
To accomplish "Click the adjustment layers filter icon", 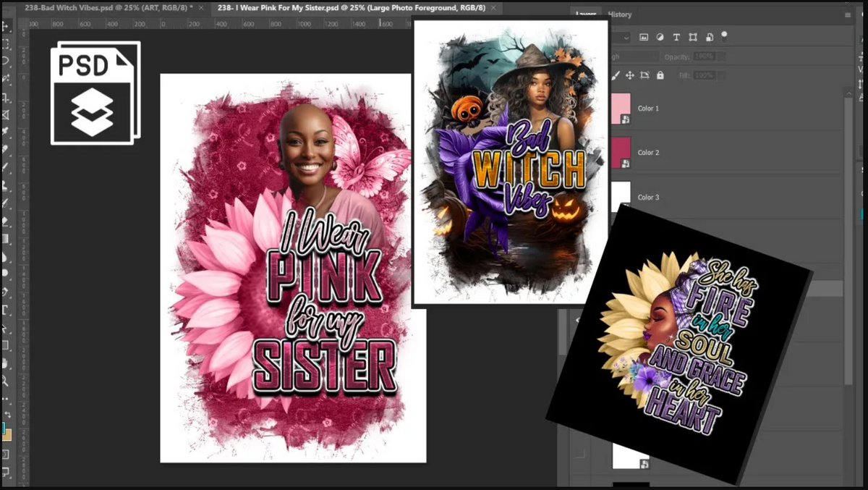I will pyautogui.click(x=660, y=37).
